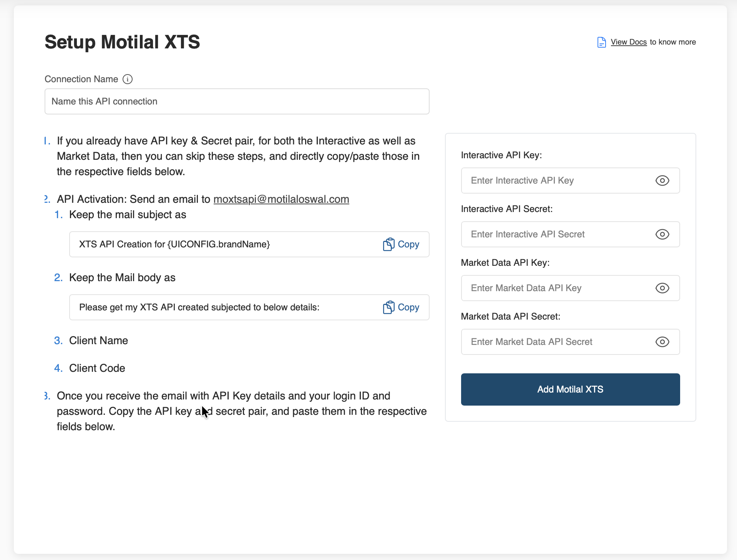This screenshot has height=560, width=737.
Task: Focus the Connection Name input field
Action: [237, 101]
